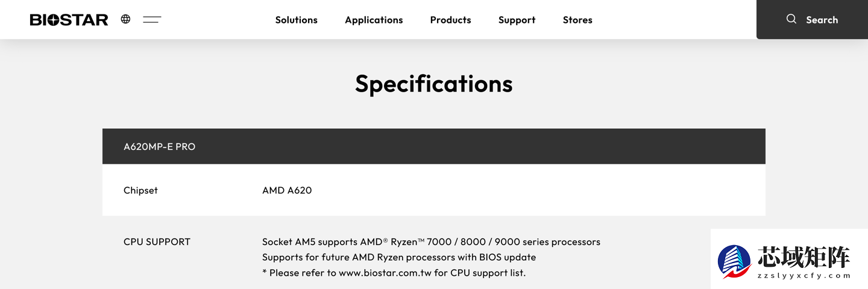Open the Solutions menu
The width and height of the screenshot is (868, 289).
pos(296,20)
